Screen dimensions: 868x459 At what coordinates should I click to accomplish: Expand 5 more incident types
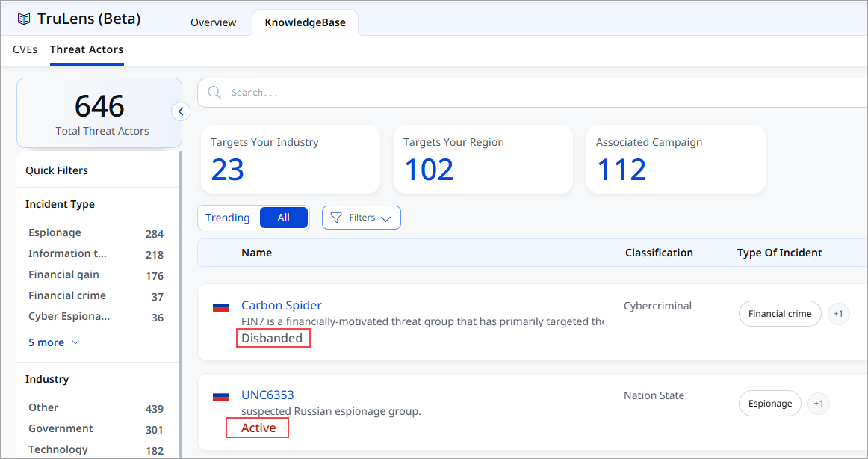point(54,342)
